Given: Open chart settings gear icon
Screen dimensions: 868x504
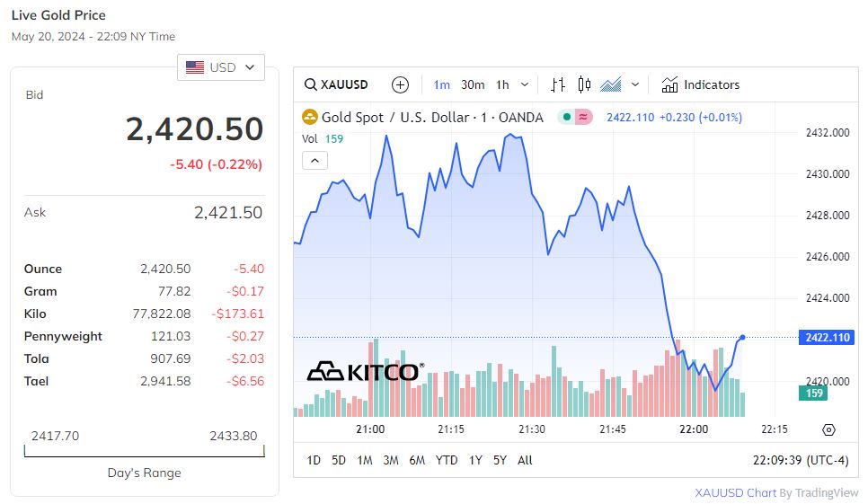Looking at the screenshot, I should (828, 429).
